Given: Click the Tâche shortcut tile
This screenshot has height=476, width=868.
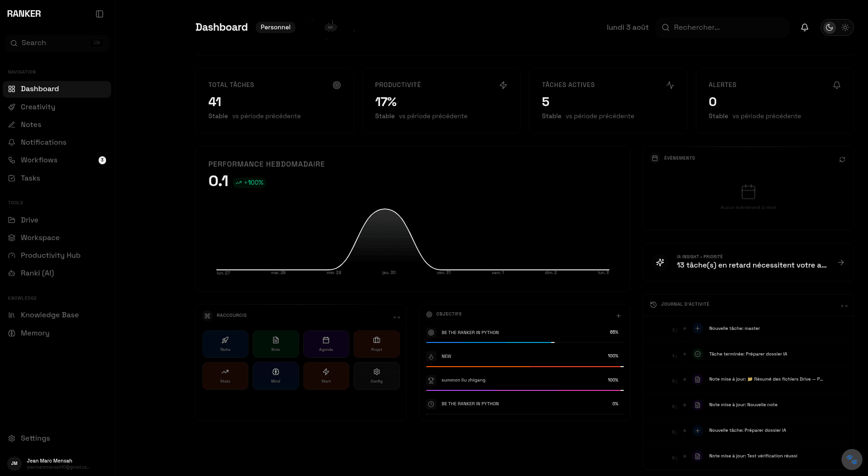Looking at the screenshot, I should click(225, 344).
